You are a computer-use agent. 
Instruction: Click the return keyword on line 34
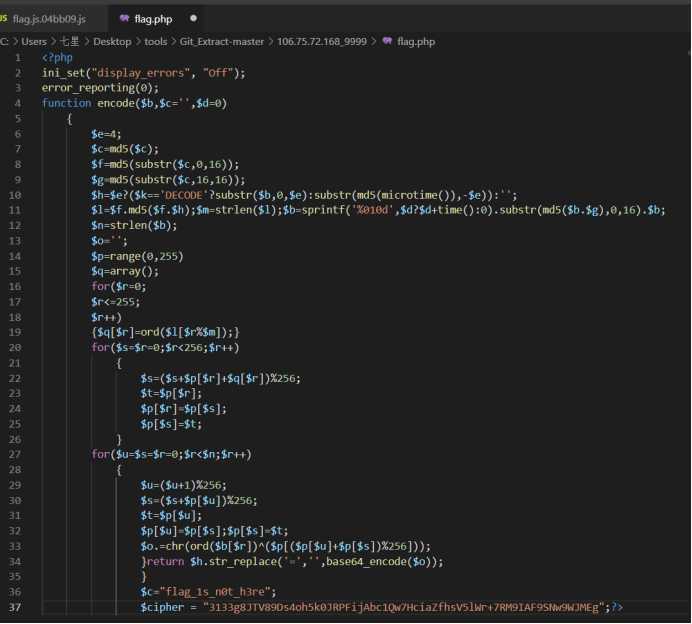click(x=165, y=561)
